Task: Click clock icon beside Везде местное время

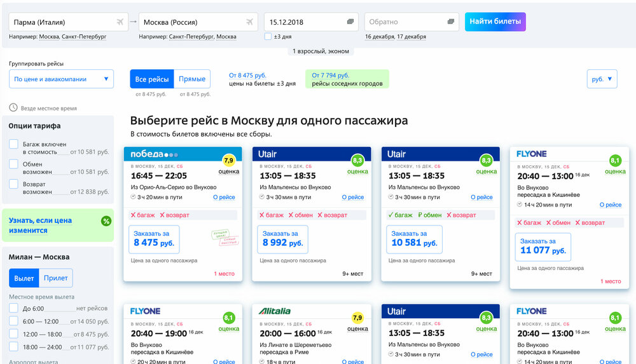Action: (13, 108)
